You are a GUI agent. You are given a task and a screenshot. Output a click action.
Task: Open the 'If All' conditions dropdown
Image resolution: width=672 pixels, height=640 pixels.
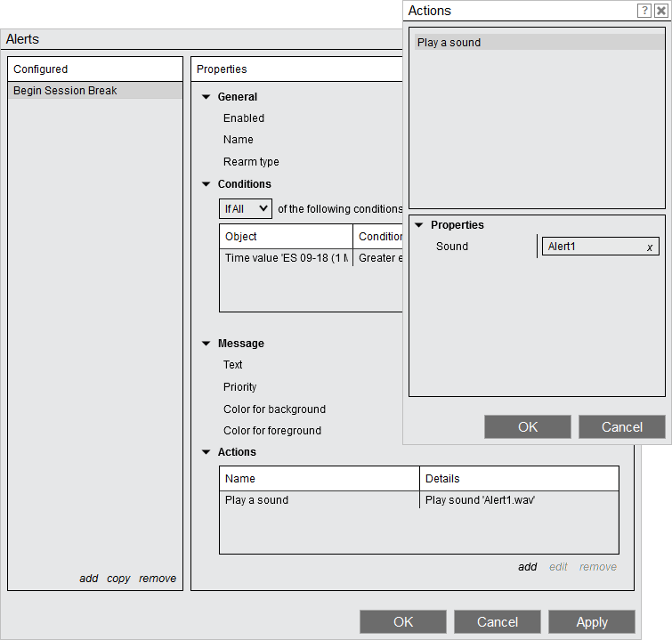pos(246,208)
